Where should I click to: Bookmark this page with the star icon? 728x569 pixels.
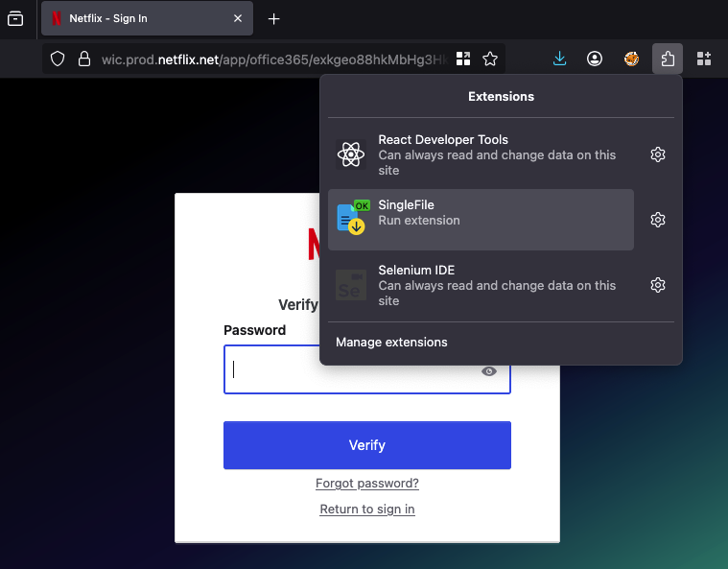pyautogui.click(x=490, y=59)
